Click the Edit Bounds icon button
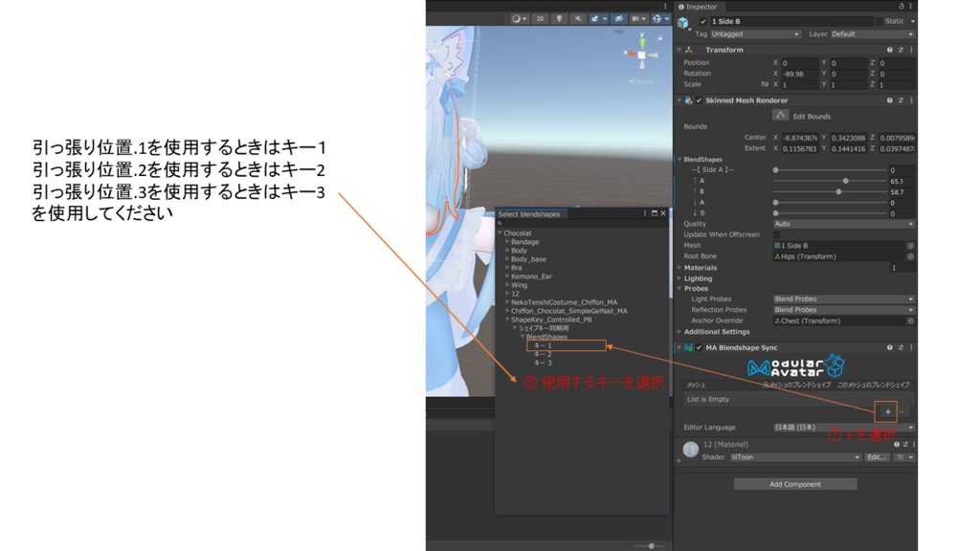The image size is (980, 551). 780,116
